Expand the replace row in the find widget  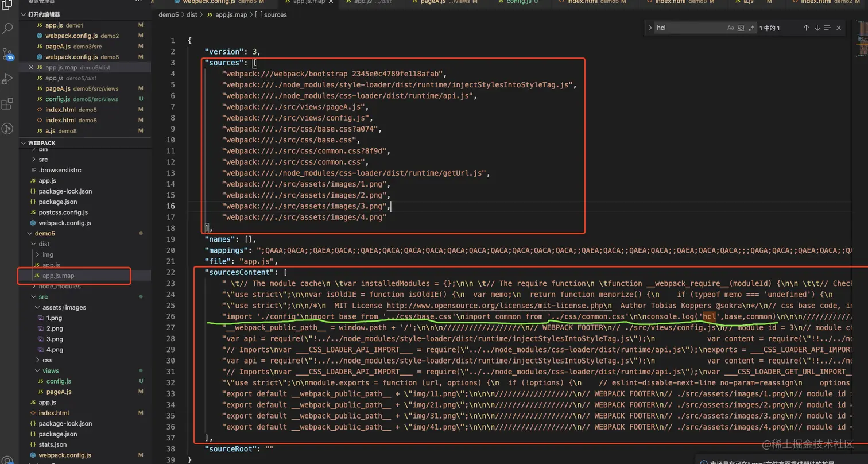point(650,28)
